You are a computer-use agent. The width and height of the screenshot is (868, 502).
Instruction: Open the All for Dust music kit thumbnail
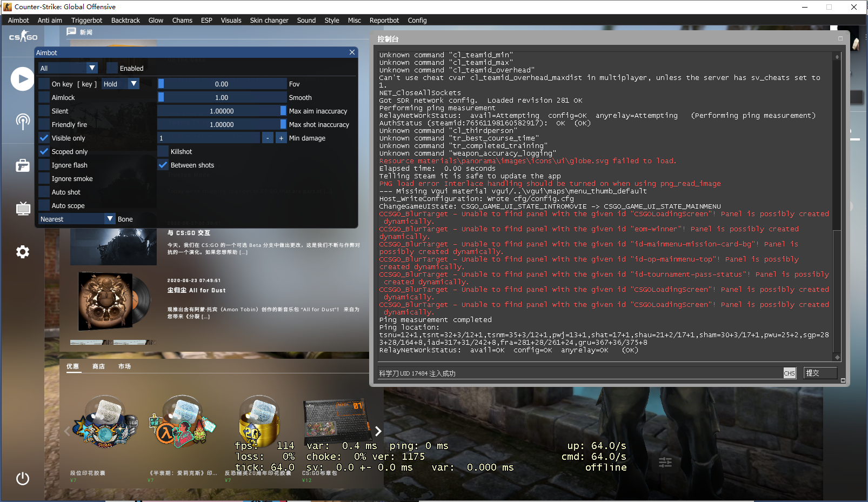coord(114,302)
